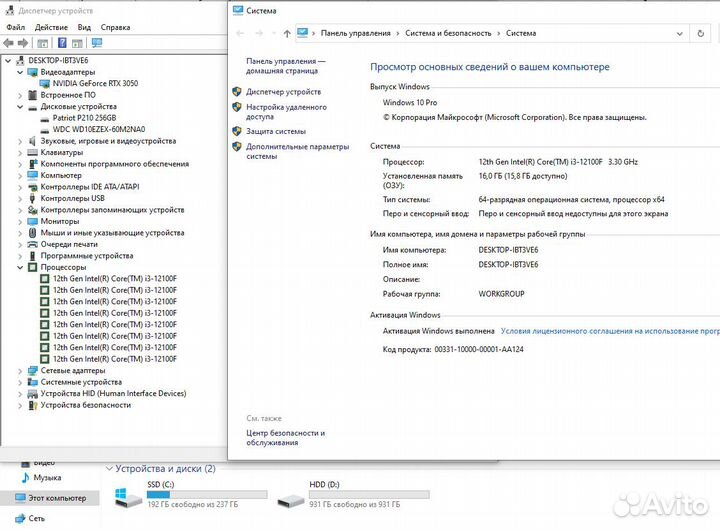
Task: Click the HDD (D:) usage bar
Action: (369, 495)
